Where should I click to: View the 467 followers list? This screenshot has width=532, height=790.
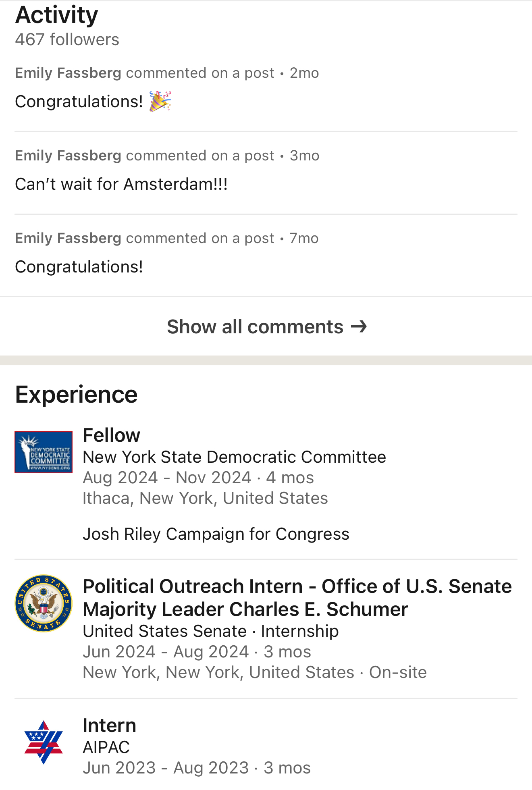[x=67, y=39]
